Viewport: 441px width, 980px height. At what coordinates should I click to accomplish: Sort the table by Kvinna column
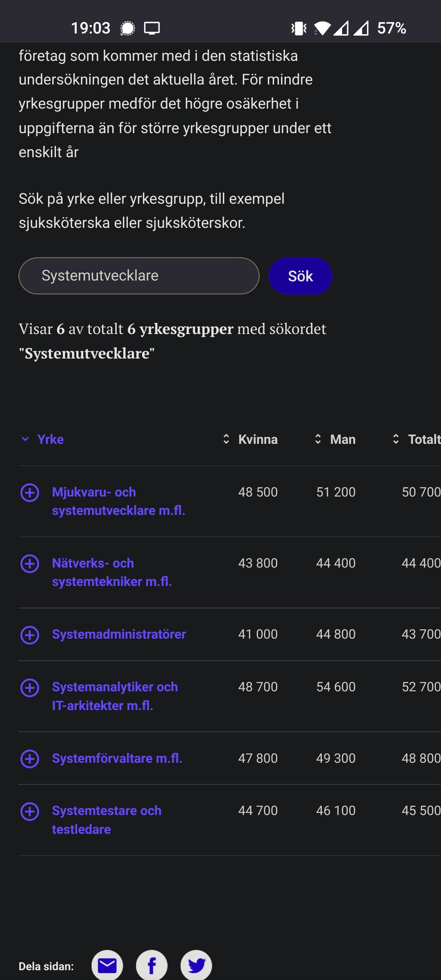[x=251, y=439]
